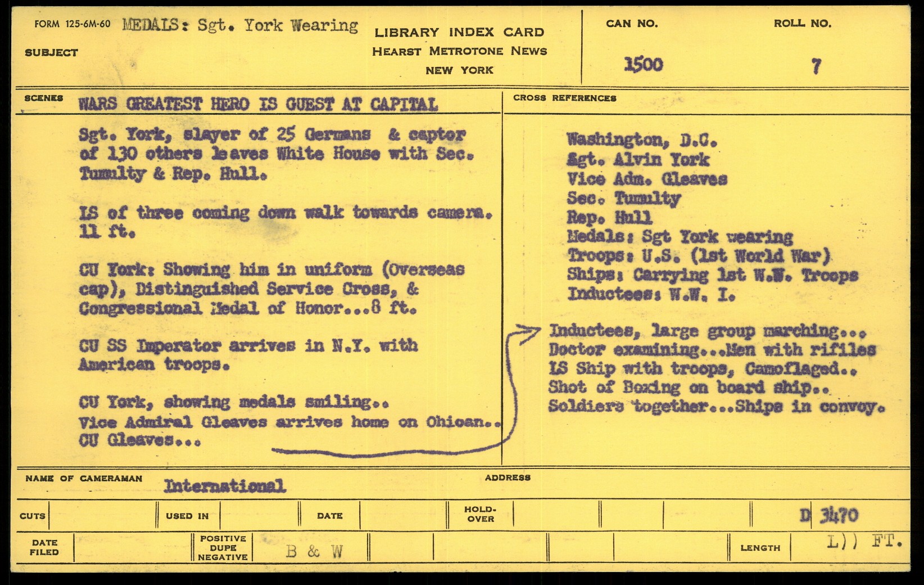
Task: Click the 'B & W' film type entry
Action: pyautogui.click(x=314, y=551)
